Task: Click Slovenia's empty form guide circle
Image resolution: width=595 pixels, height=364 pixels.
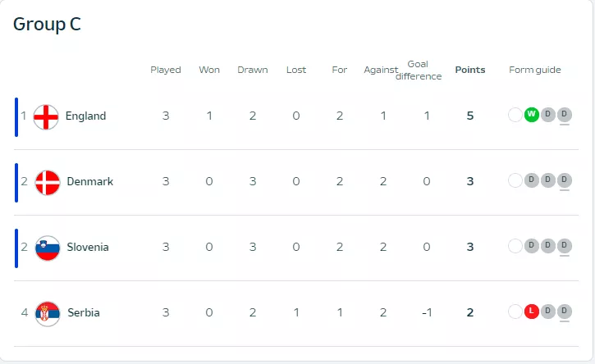Action: pyautogui.click(x=515, y=246)
